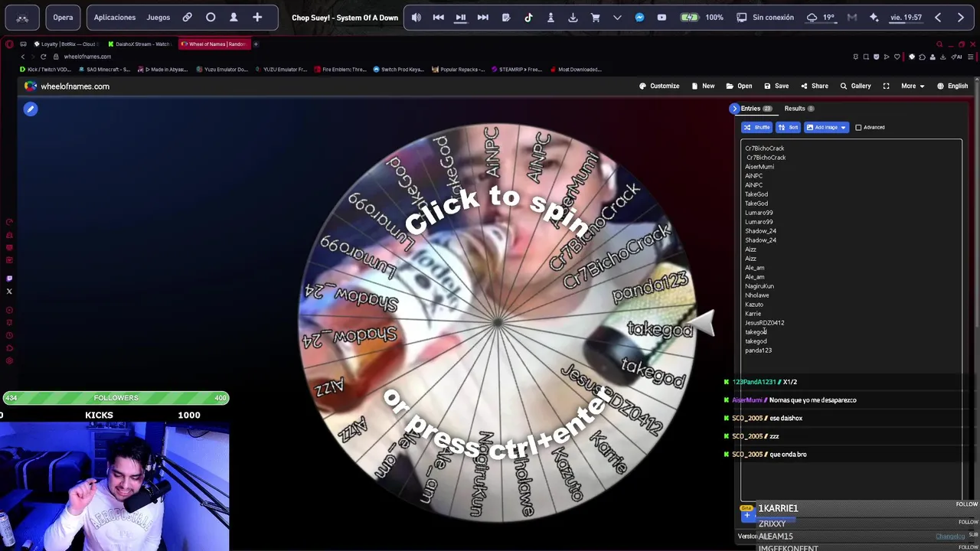The width and height of the screenshot is (980, 551).
Task: Open the Fire Emblem bookmark
Action: [340, 70]
